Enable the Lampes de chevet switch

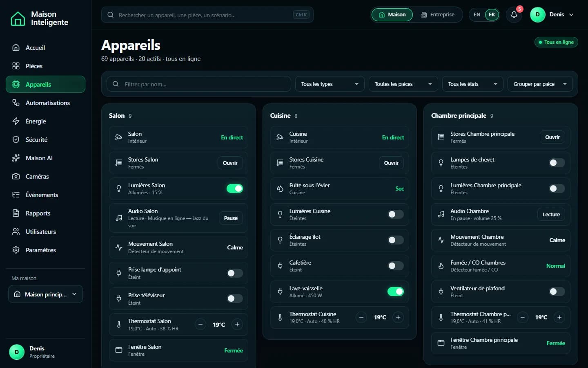(557, 163)
